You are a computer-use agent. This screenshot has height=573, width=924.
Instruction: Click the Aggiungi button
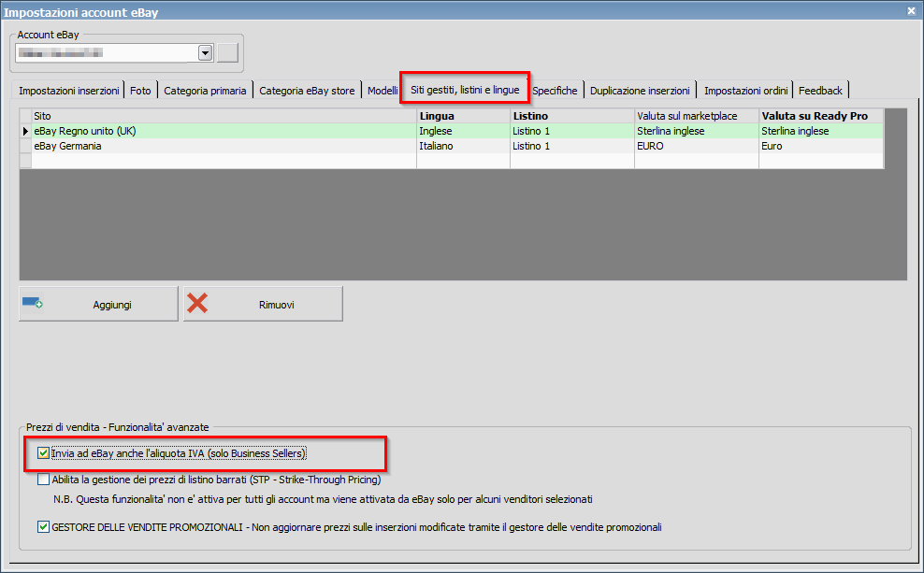point(98,304)
